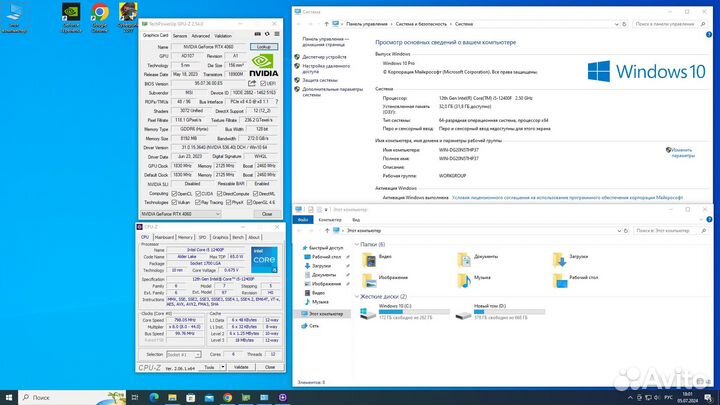Open Google Chrome desktop shortcut
Screen dimensions: 720x405
pos(100,17)
